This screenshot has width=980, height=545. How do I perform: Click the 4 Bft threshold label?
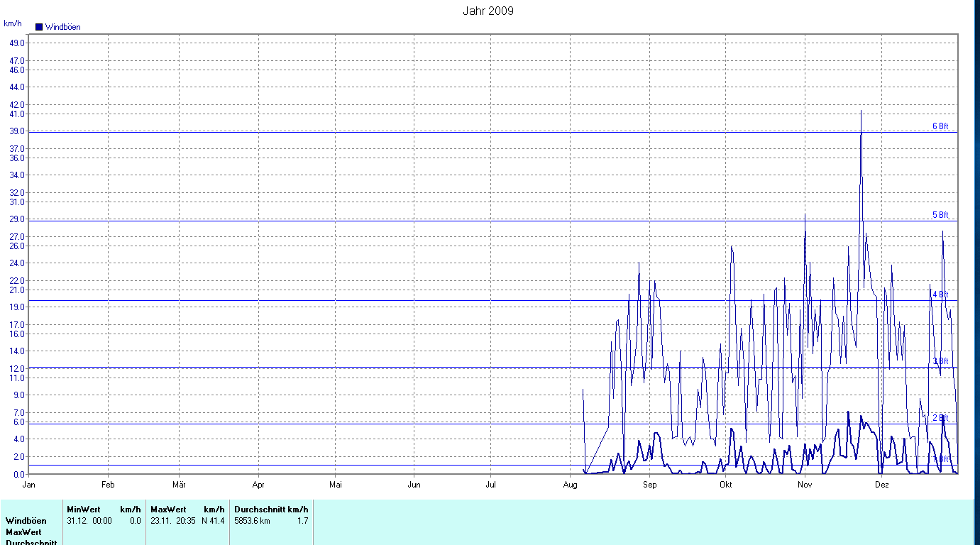[940, 294]
